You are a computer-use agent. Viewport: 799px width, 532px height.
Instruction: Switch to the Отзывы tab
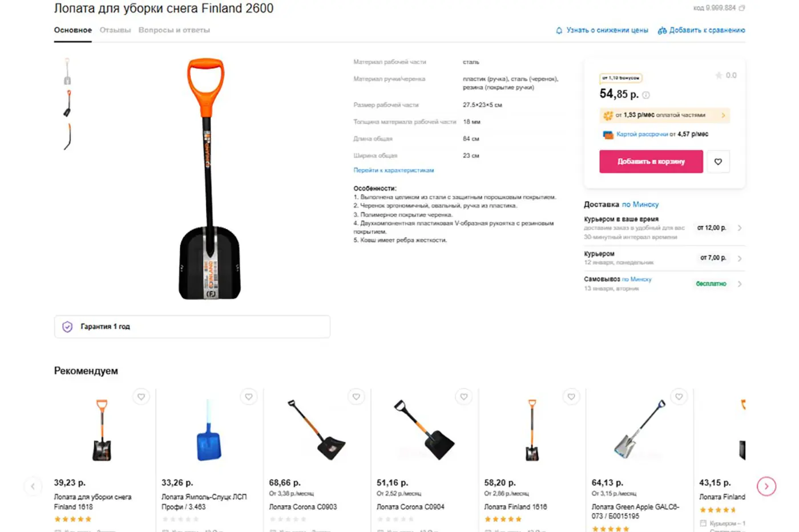[115, 30]
